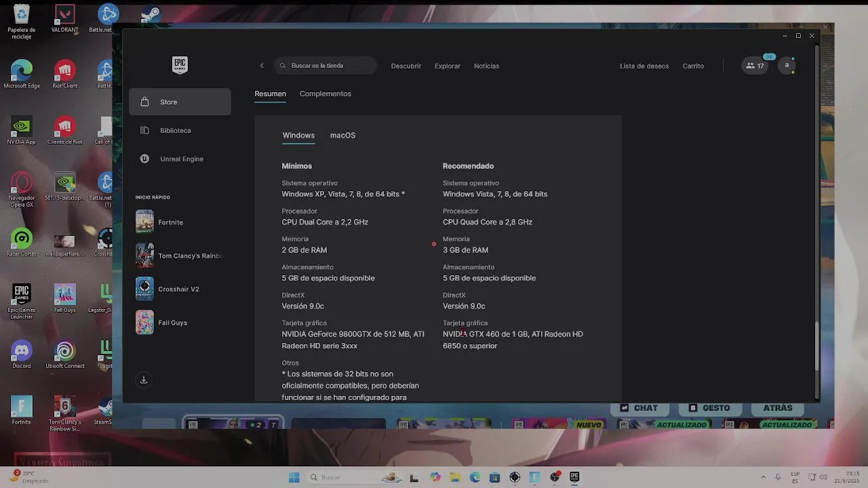Open the Riot Client desktop shortcut
Image resolution: width=868 pixels, height=488 pixels.
coord(65,74)
